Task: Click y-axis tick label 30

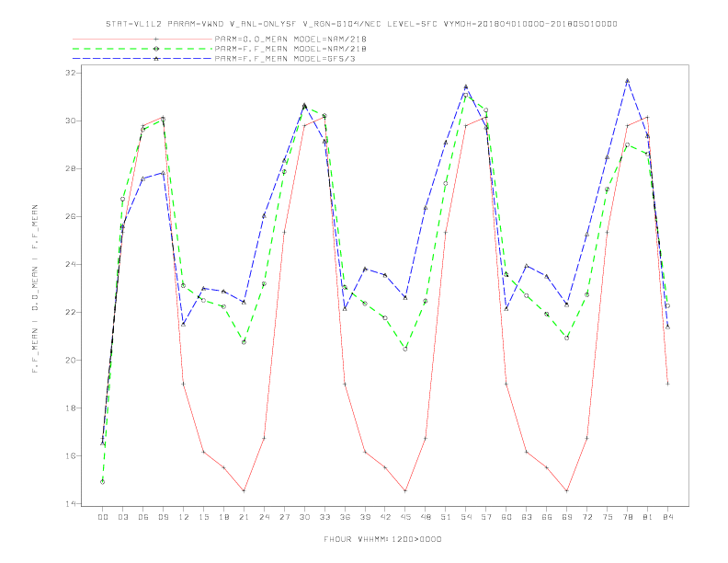Action: [x=71, y=121]
